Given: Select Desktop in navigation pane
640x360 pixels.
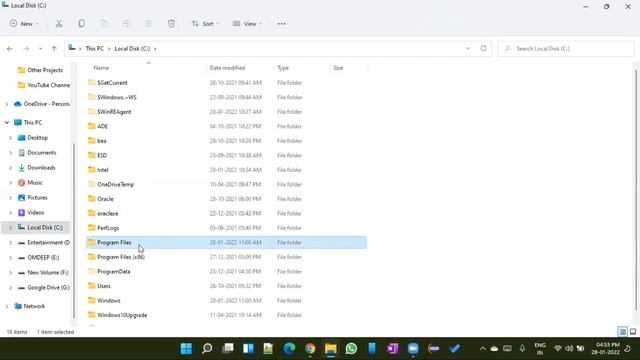Looking at the screenshot, I should [x=38, y=138].
